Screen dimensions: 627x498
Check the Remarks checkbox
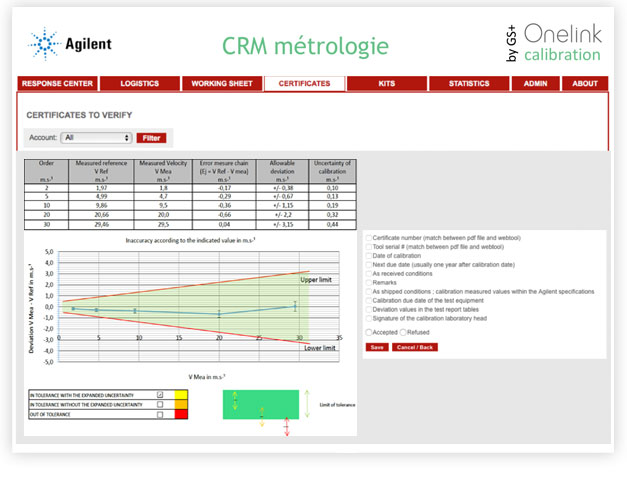[369, 282]
